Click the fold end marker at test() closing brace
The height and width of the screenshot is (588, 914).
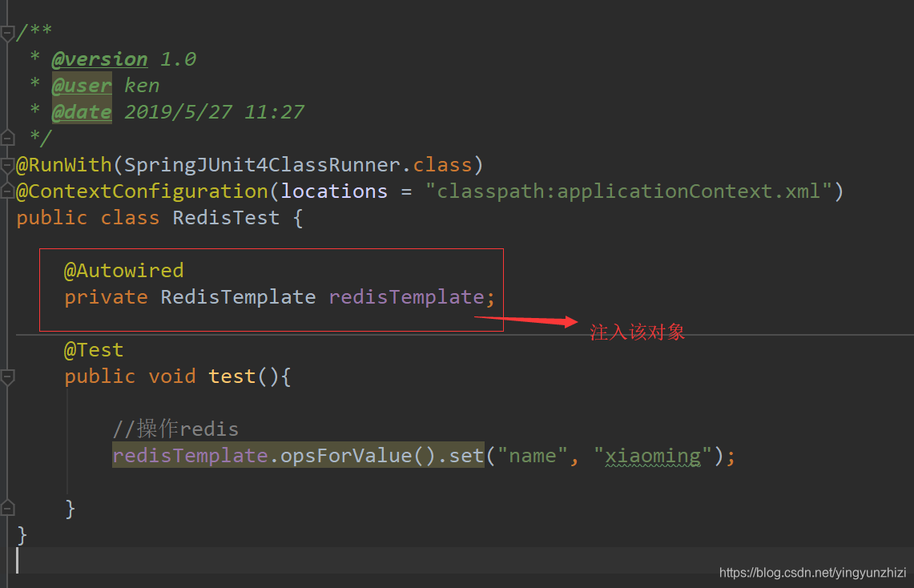[7, 508]
